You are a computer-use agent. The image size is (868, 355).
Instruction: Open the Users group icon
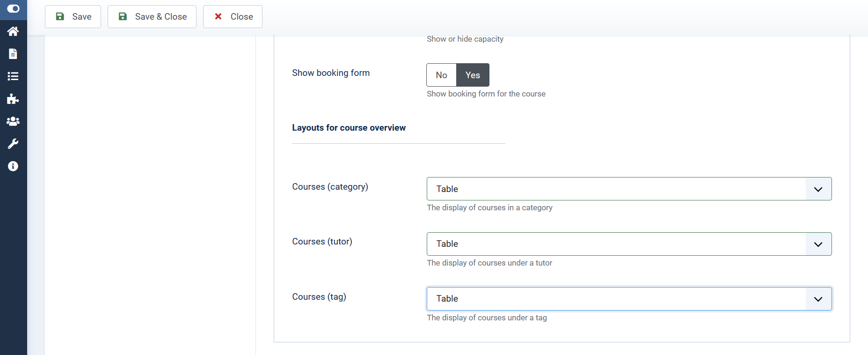click(13, 121)
